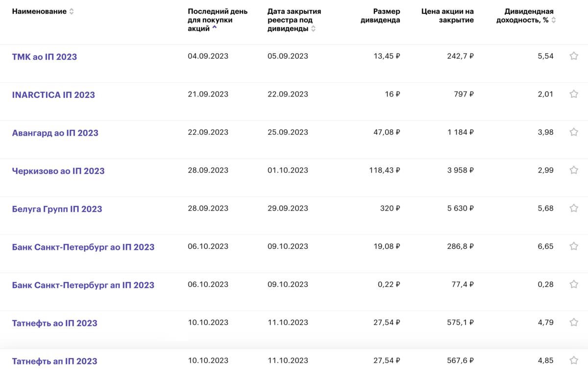This screenshot has width=588, height=386.
Task: Select dividend value 0,22 ₽
Action: click(389, 285)
